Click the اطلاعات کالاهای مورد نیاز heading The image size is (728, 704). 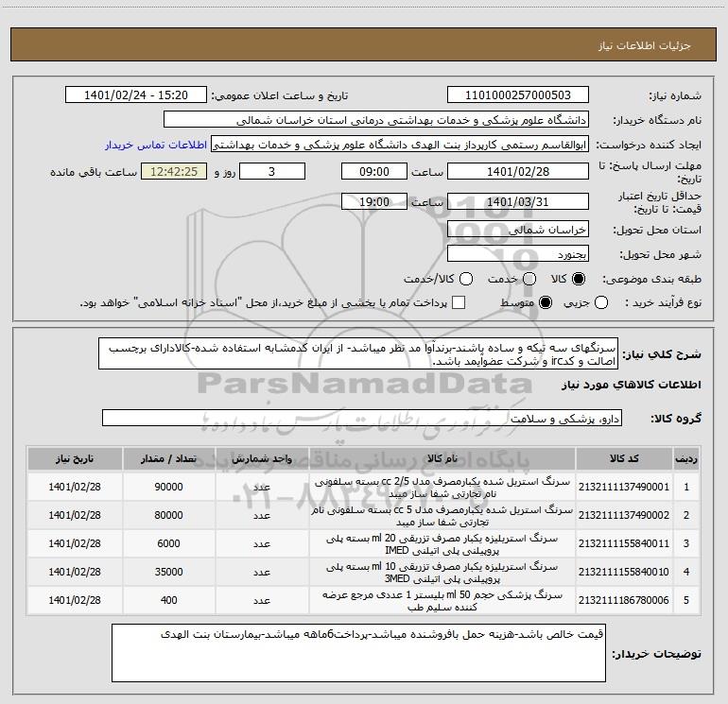(x=631, y=385)
